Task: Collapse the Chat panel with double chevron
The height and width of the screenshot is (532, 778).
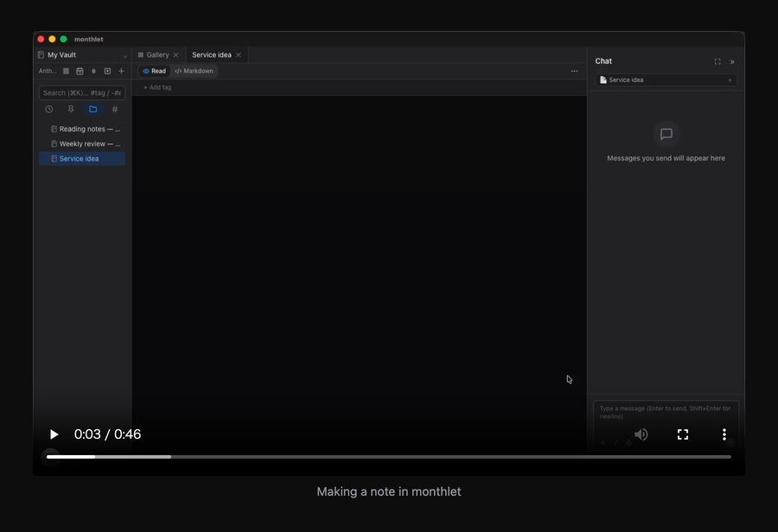Action: 732,61
